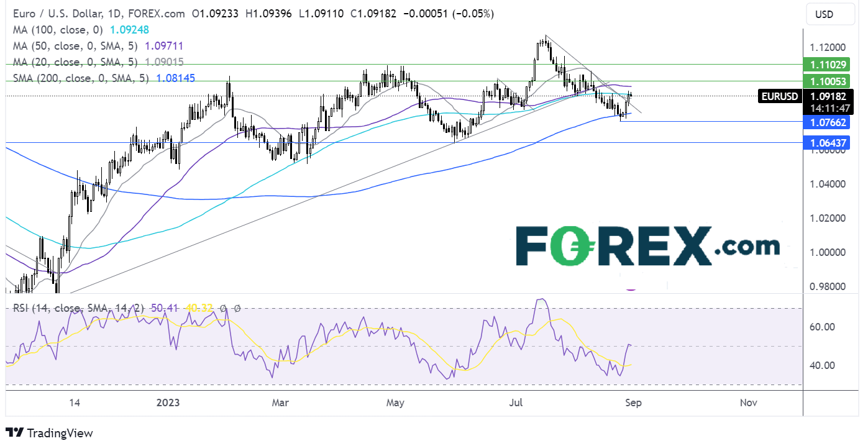Click the TradingView logo link
868x446 pixels.
(x=49, y=433)
